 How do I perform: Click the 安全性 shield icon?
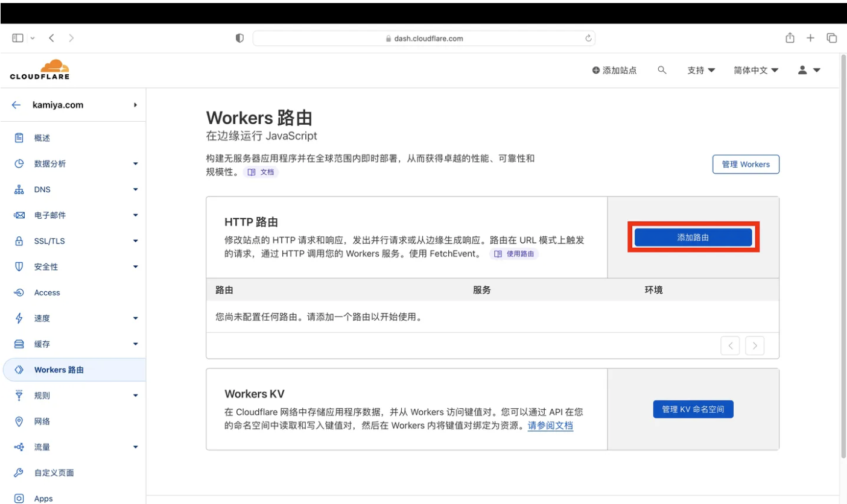pos(19,266)
